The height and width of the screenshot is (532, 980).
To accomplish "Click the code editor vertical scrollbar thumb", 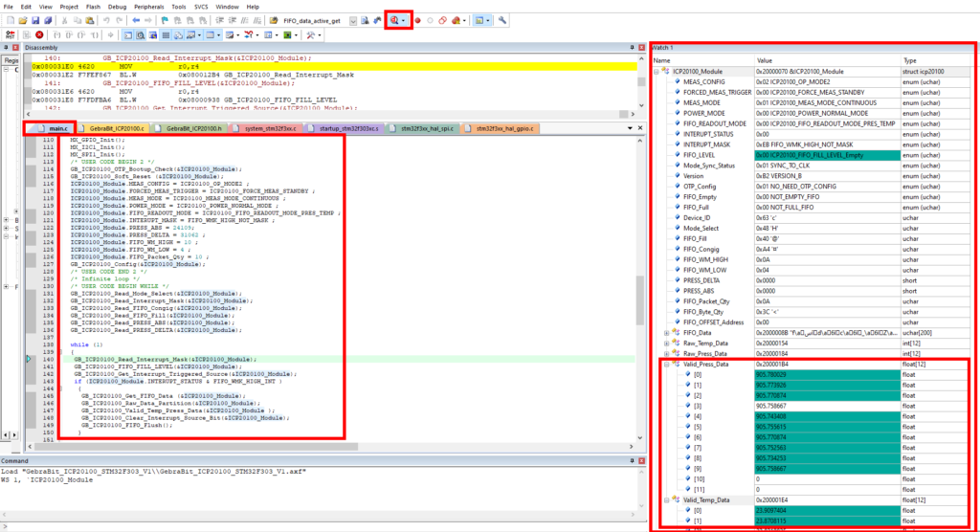I will pyautogui.click(x=640, y=300).
